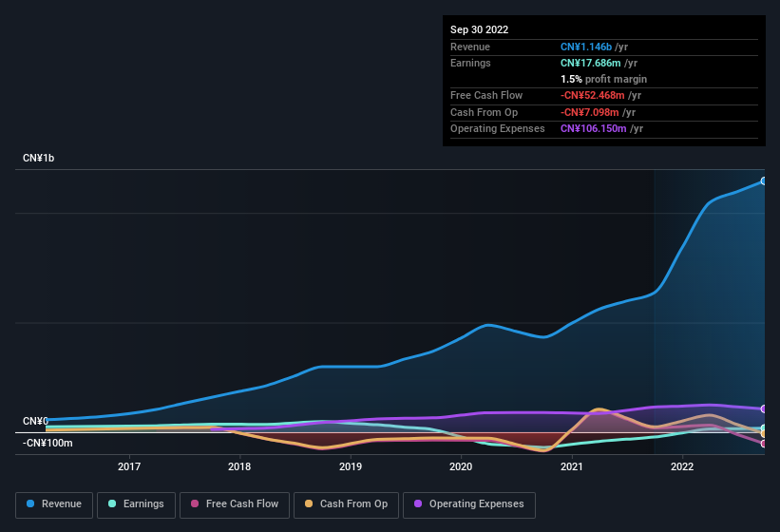Click the 2021 x-axis label

pyautogui.click(x=572, y=466)
